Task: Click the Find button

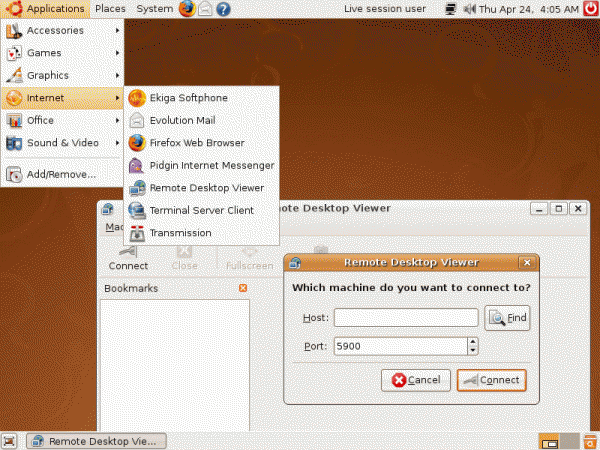Action: (507, 318)
